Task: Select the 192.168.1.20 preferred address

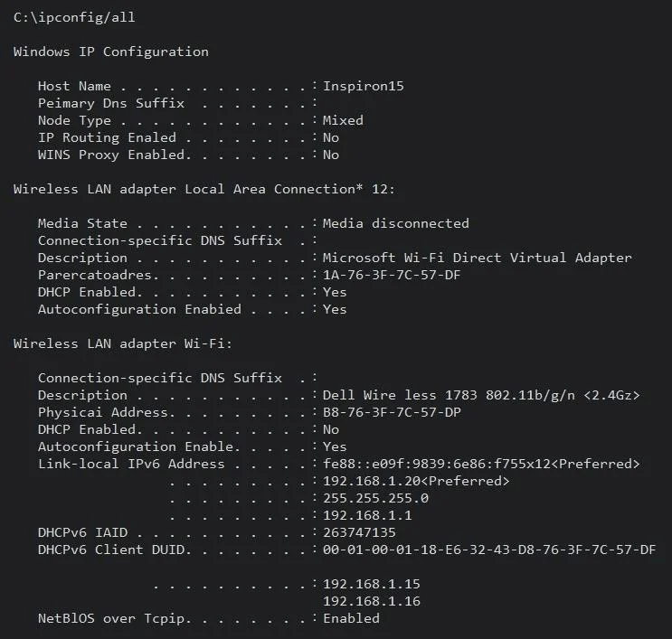Action: [416, 481]
